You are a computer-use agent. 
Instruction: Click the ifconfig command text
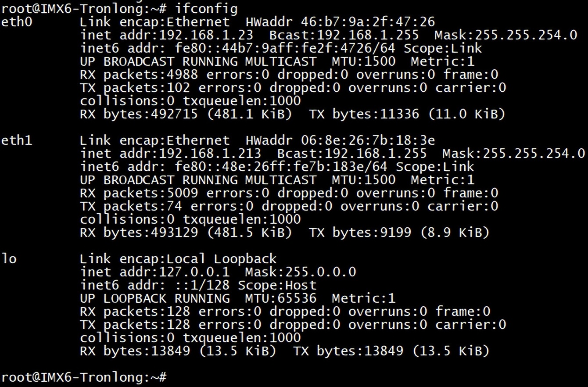(x=206, y=8)
